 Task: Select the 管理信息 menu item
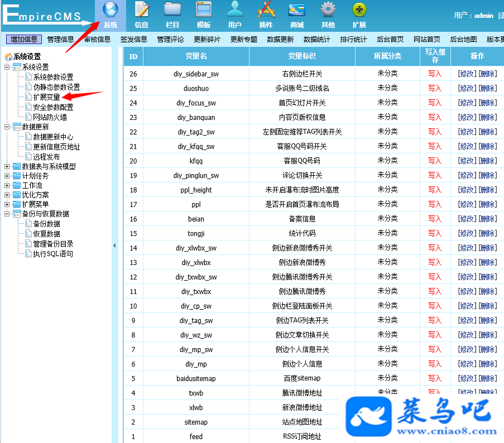(60, 39)
